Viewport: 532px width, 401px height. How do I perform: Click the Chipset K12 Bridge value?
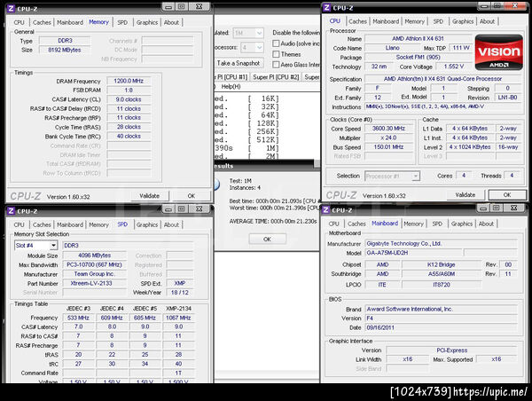pyautogui.click(x=442, y=264)
